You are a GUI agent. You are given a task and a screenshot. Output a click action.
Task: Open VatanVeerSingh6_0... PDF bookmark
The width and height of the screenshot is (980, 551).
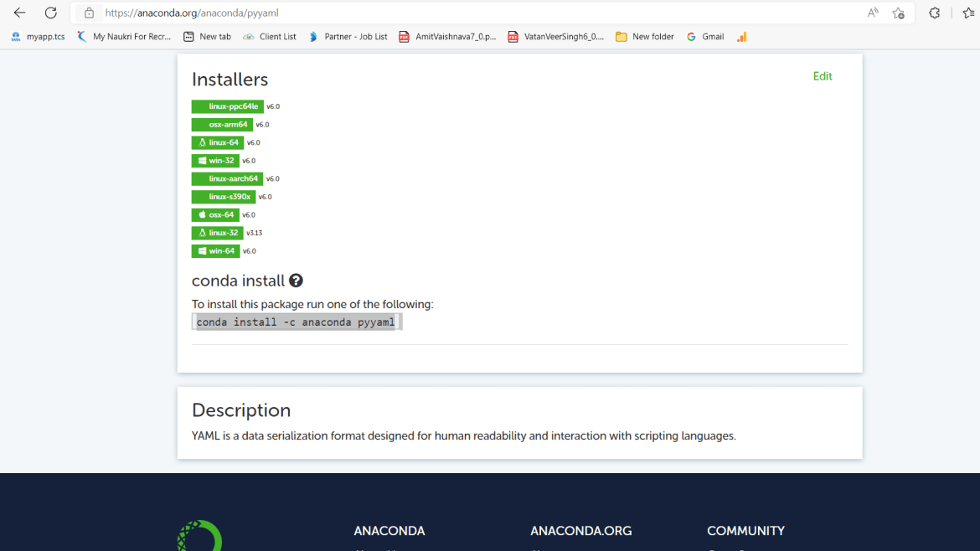[x=556, y=37]
